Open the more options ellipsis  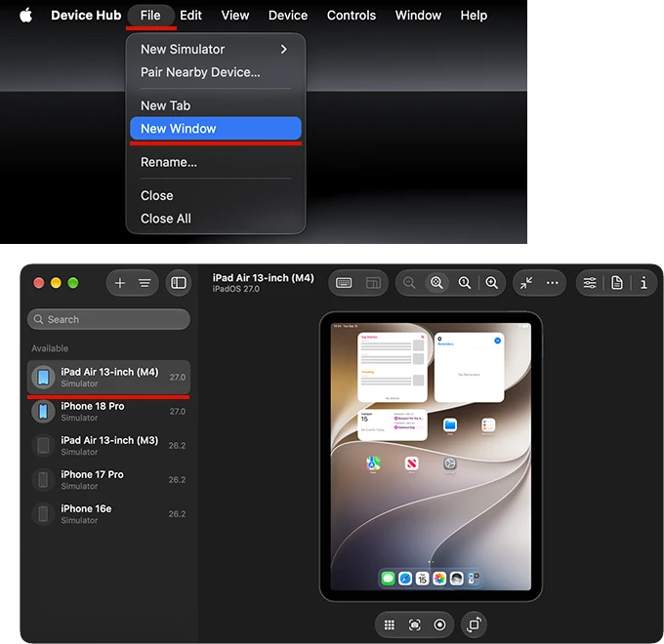point(553,283)
